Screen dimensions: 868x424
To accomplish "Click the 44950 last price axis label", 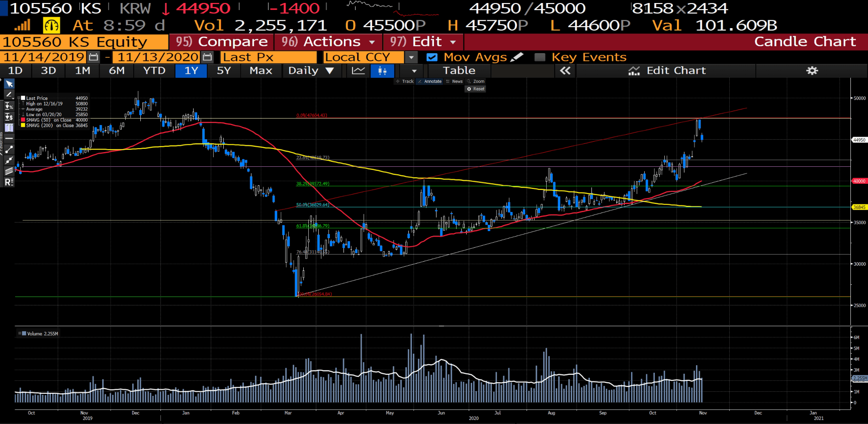I will click(859, 140).
